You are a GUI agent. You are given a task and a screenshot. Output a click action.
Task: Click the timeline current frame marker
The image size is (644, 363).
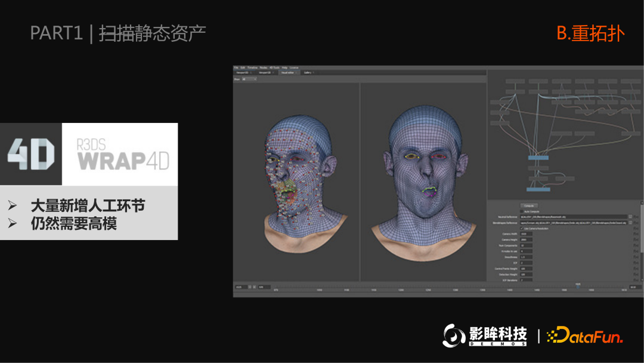pyautogui.click(x=577, y=287)
